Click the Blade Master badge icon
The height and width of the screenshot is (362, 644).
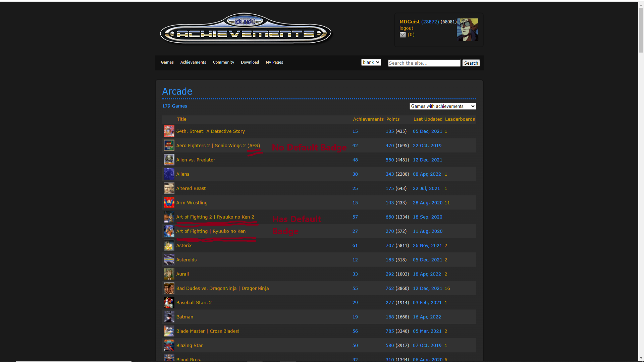[169, 331]
